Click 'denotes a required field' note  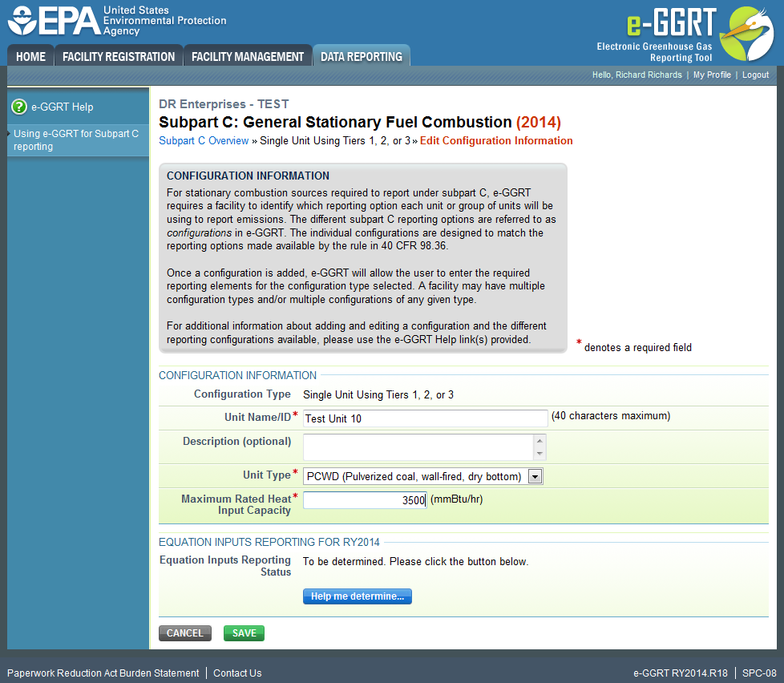click(638, 347)
